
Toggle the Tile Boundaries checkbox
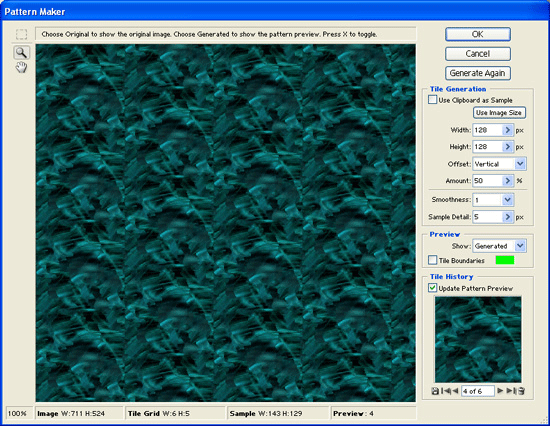(432, 260)
